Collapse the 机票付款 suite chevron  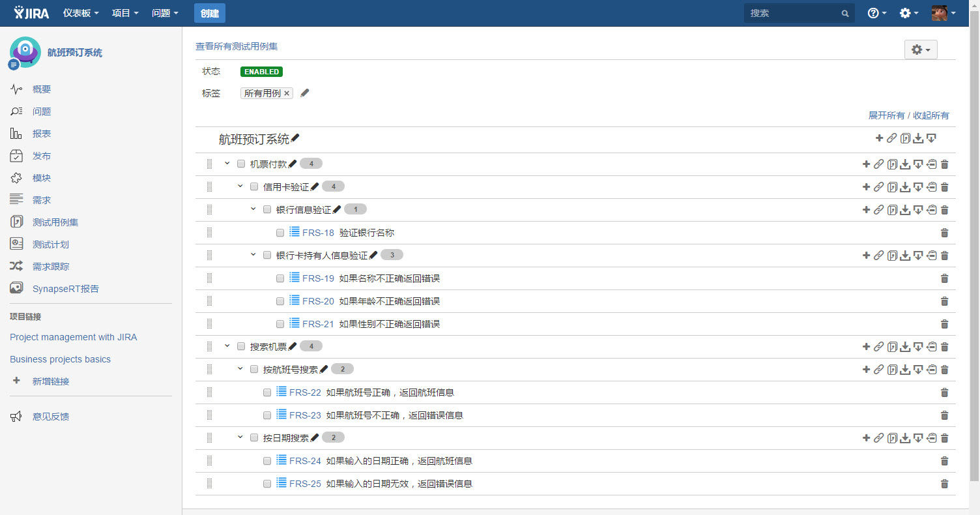pyautogui.click(x=227, y=163)
